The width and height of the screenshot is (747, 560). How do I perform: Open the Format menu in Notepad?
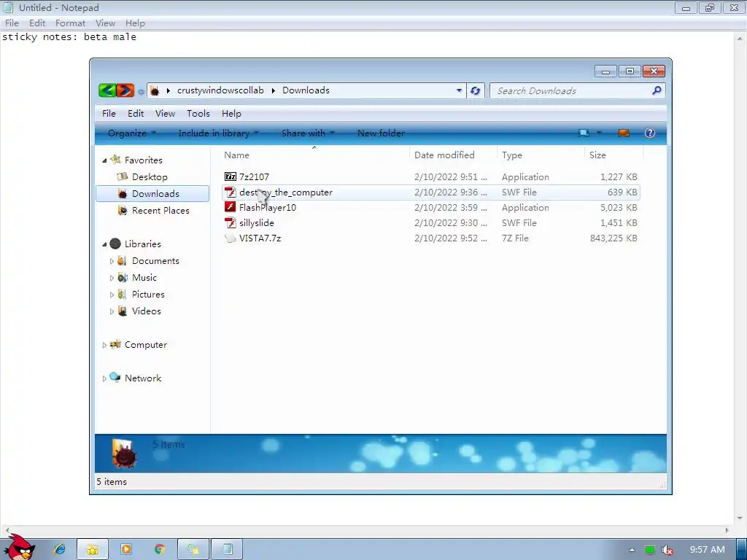click(70, 23)
